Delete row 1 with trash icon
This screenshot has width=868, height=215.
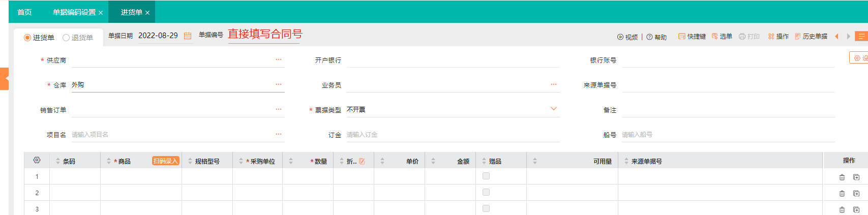point(842,177)
